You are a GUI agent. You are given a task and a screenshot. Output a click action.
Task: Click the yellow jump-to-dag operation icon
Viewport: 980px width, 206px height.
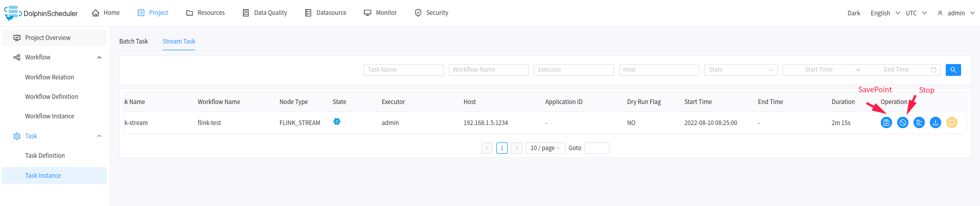(x=951, y=122)
